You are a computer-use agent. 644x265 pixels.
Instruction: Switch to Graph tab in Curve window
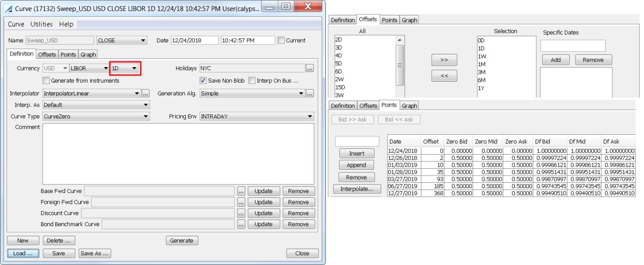click(x=88, y=54)
